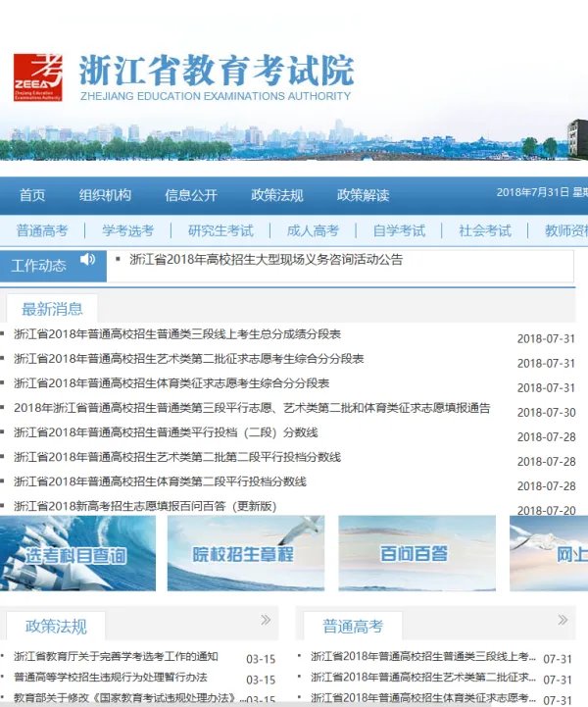This screenshot has width=588, height=707.
Task: Expand 普通高考 section with double-arrow icon
Action: pyautogui.click(x=563, y=620)
